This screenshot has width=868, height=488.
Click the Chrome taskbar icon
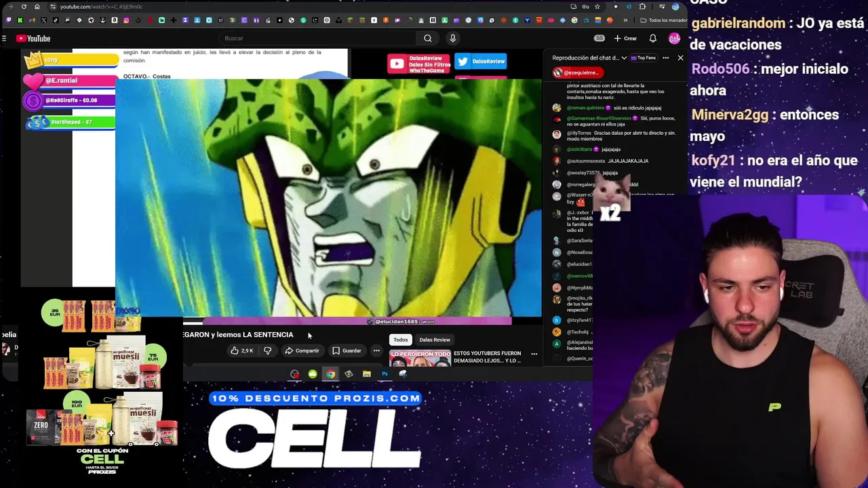pos(330,374)
